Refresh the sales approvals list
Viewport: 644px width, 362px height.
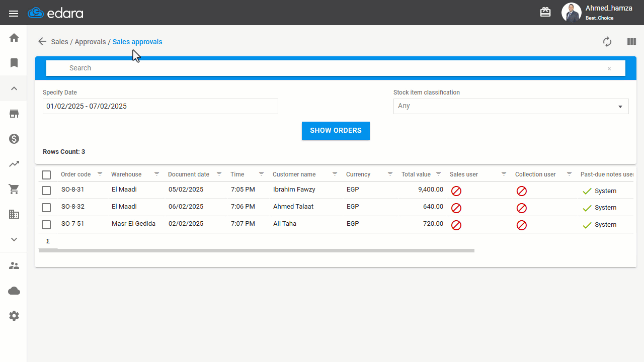(x=607, y=42)
